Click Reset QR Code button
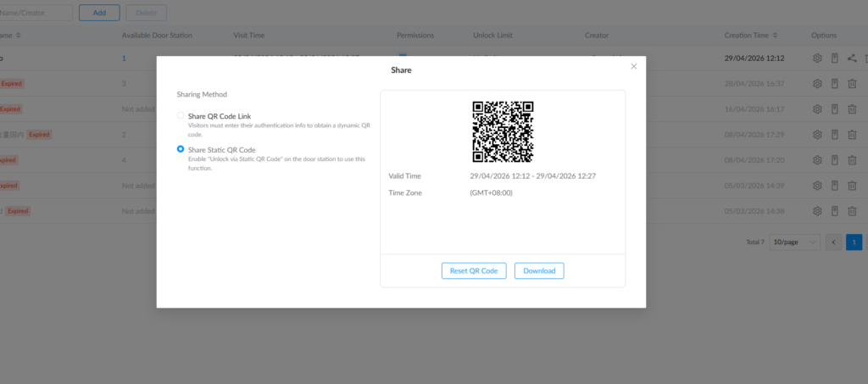Viewport: 868px width, 384px height. [474, 271]
